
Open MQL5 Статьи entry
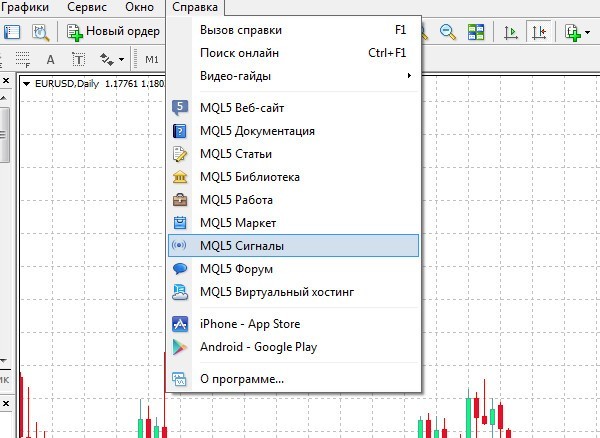(x=293, y=154)
